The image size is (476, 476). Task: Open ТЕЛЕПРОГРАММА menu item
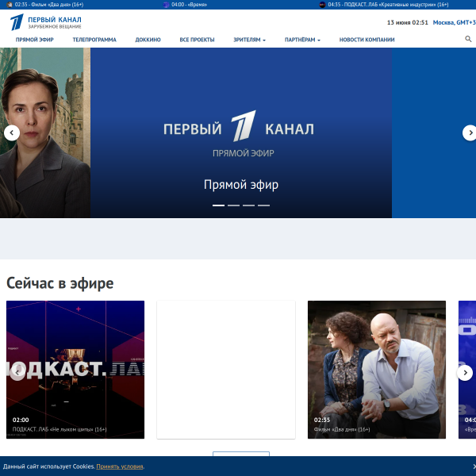[x=94, y=40]
